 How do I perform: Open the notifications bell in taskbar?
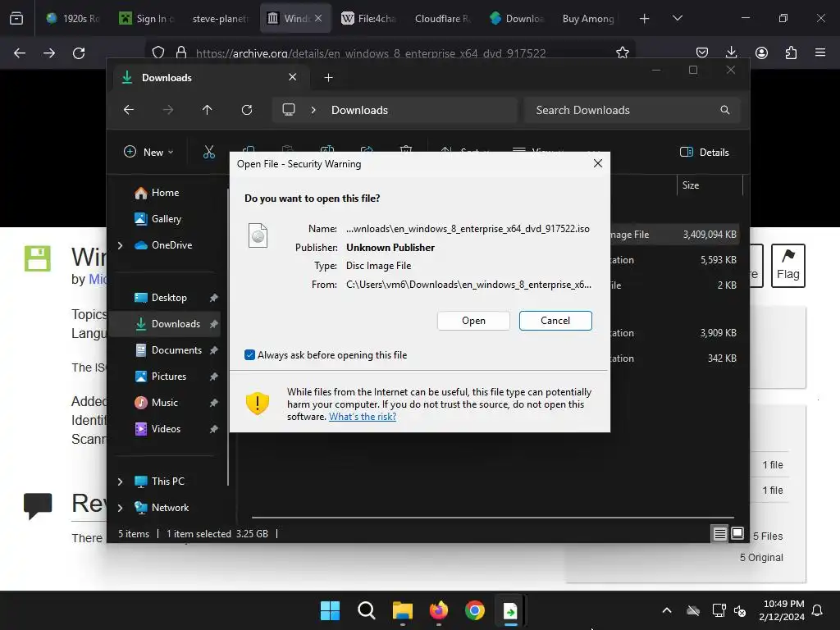click(x=818, y=610)
